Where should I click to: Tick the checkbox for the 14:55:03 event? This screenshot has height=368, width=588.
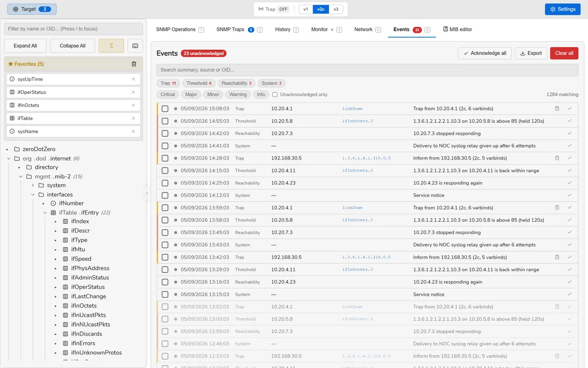pyautogui.click(x=165, y=121)
